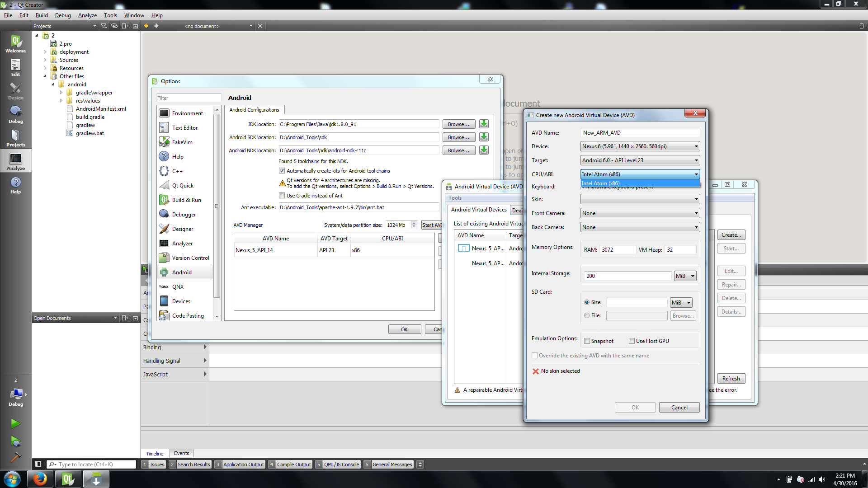Open the Target dropdown Android 6.0
Screen dimensions: 868x488
click(640, 160)
